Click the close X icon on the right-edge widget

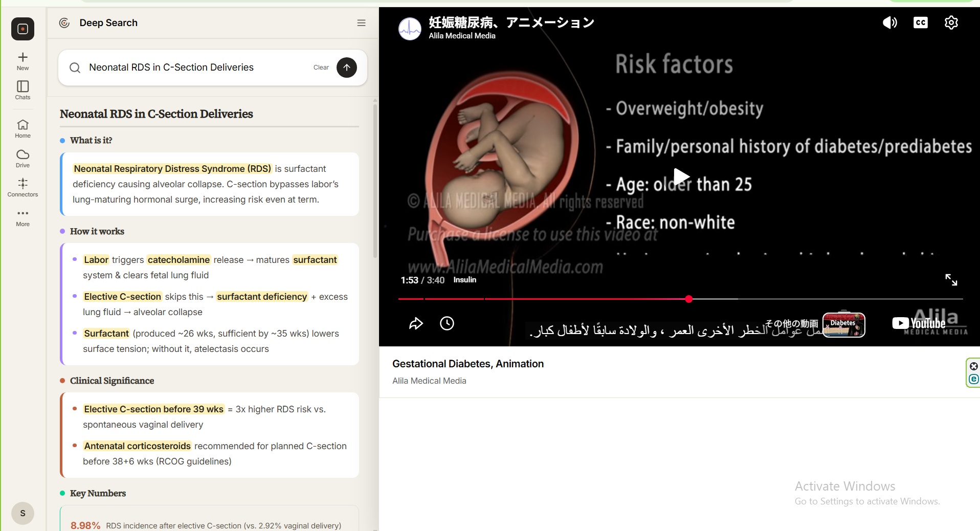tap(974, 366)
